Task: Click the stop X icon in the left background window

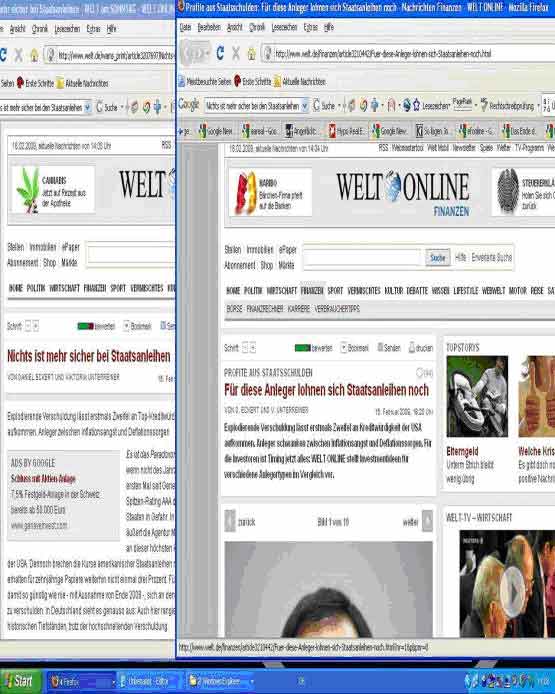Action: [18, 55]
